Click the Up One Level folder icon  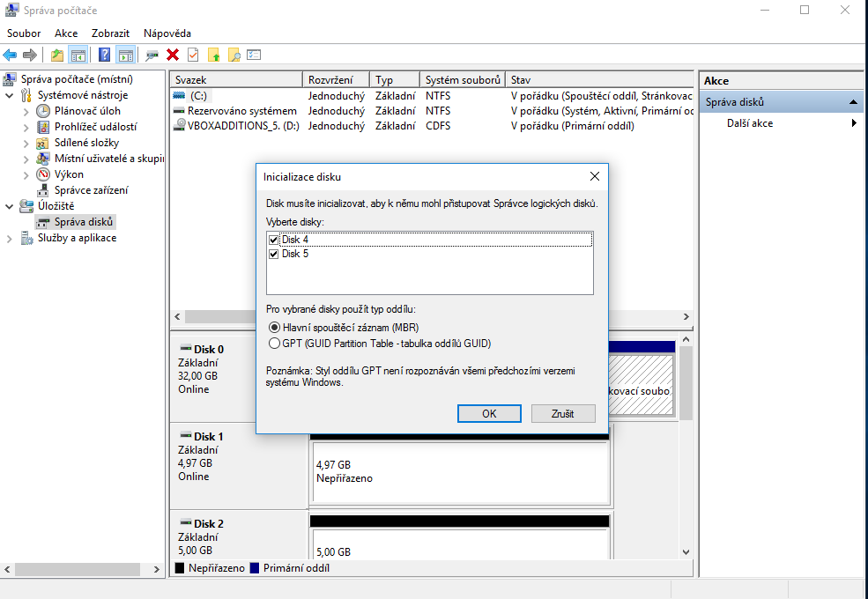coord(57,55)
